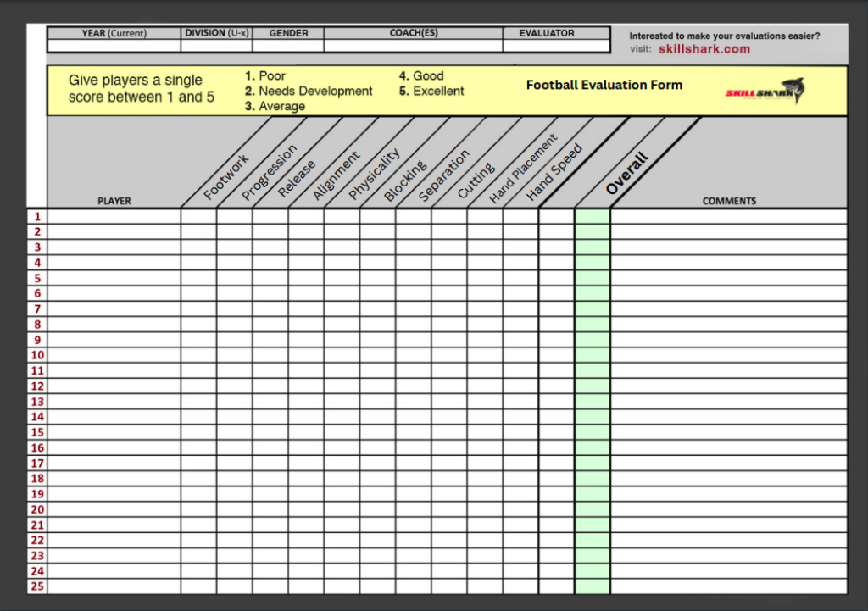Image resolution: width=868 pixels, height=611 pixels.
Task: Select the Hand Speed score cell in row 8
Action: click(520, 325)
